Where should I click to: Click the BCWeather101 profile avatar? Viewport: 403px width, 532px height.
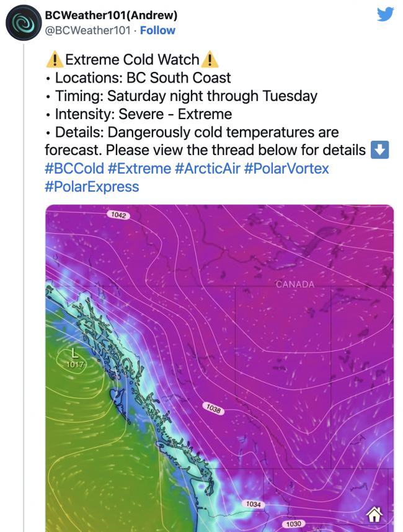24,23
